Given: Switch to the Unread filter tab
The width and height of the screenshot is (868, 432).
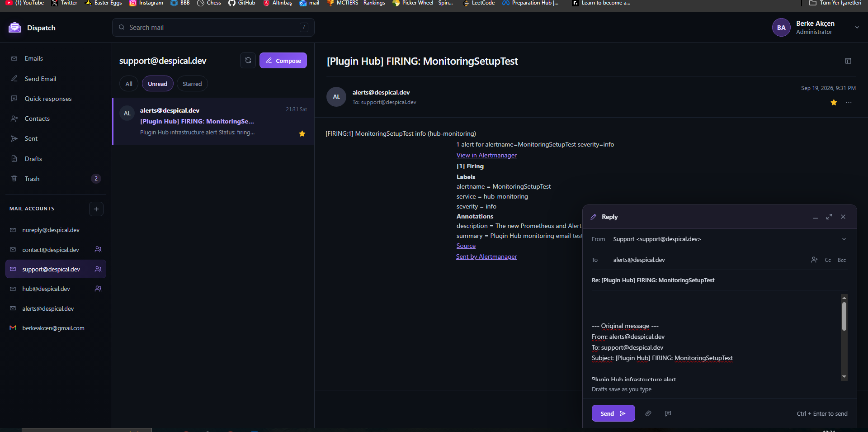Looking at the screenshot, I should point(157,84).
